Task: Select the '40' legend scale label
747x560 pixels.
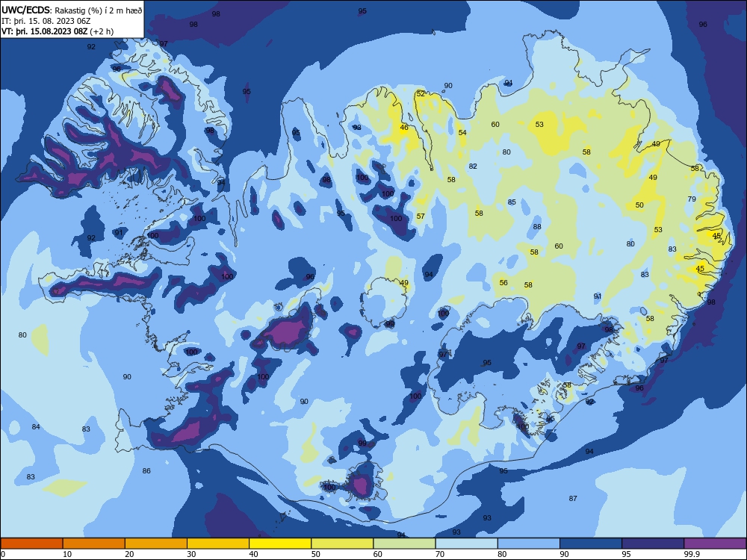Action: tap(253, 554)
